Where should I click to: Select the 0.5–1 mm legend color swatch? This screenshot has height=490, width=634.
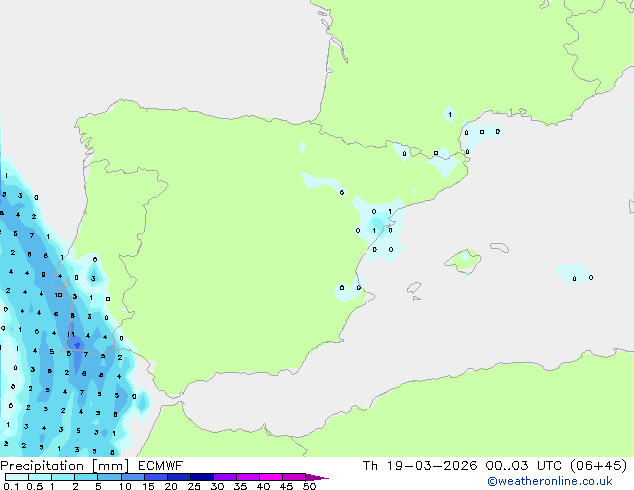tap(40, 477)
